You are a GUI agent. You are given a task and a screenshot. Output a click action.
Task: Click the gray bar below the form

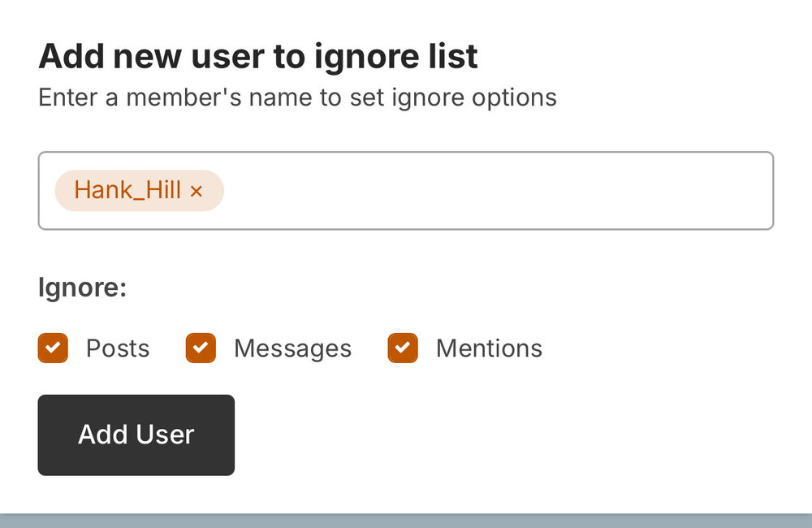point(406,521)
